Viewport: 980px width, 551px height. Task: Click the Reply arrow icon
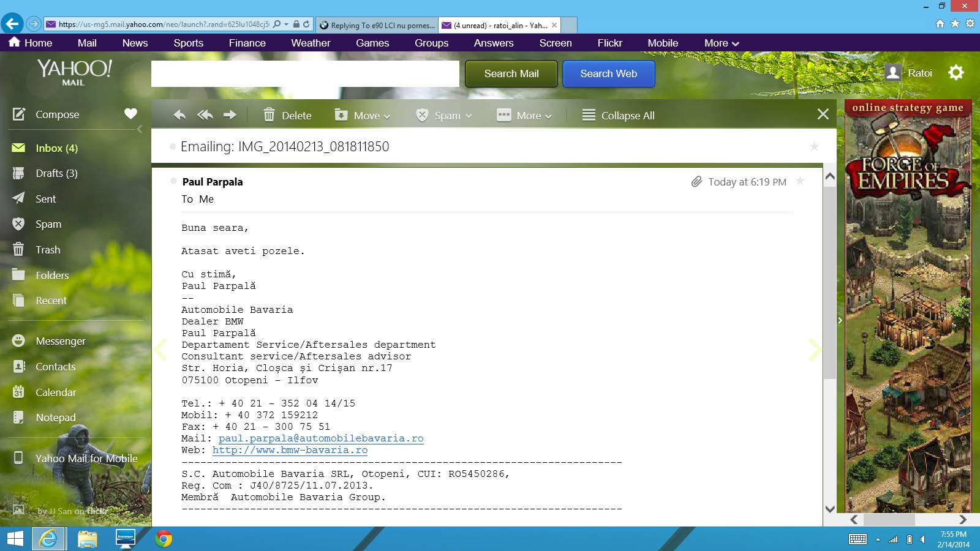coord(179,115)
